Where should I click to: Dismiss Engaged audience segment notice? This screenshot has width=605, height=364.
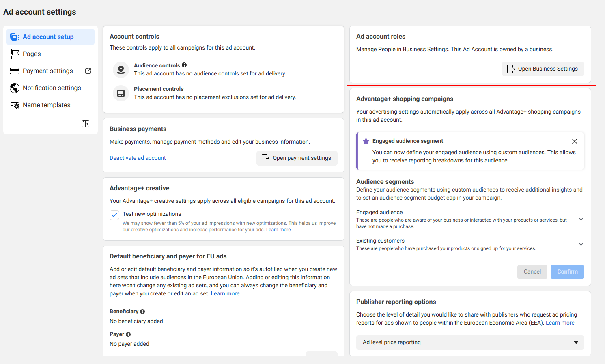point(575,141)
